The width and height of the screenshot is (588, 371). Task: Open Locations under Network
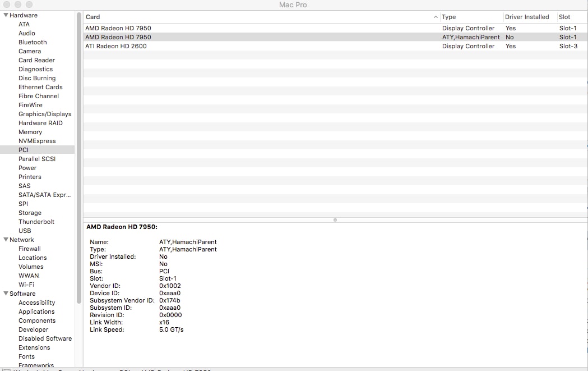(33, 258)
